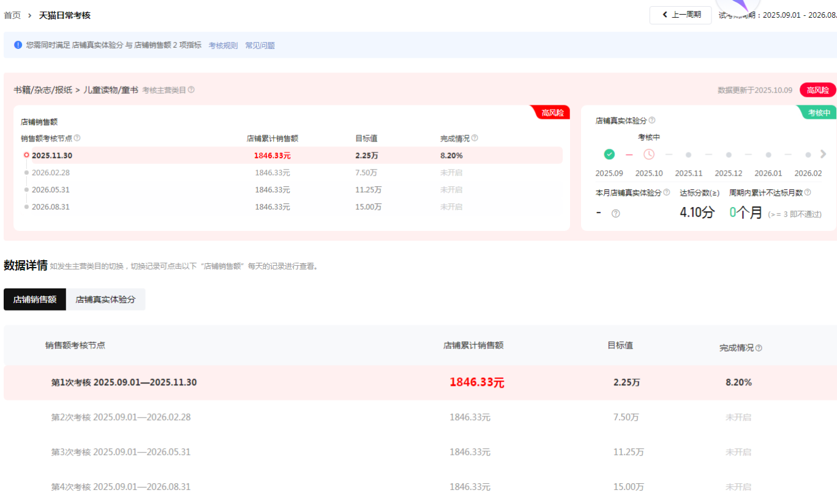Click help icon beside 达标分数(≥)

click(x=616, y=213)
